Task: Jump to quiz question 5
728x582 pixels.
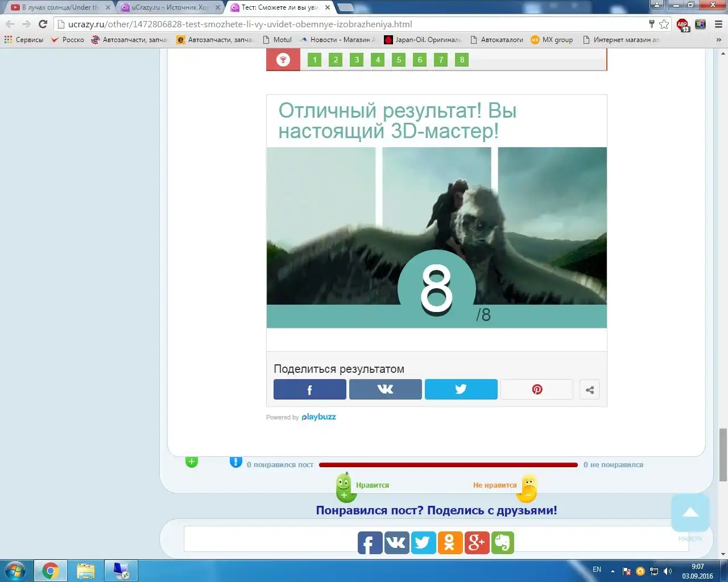Action: tap(399, 60)
